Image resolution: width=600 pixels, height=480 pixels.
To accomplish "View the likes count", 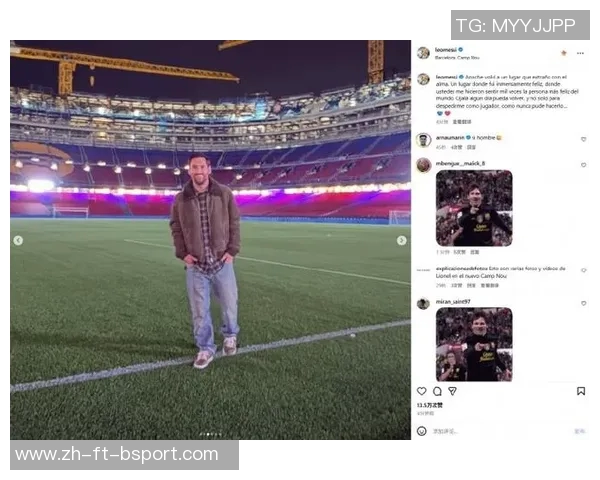I will coord(429,405).
